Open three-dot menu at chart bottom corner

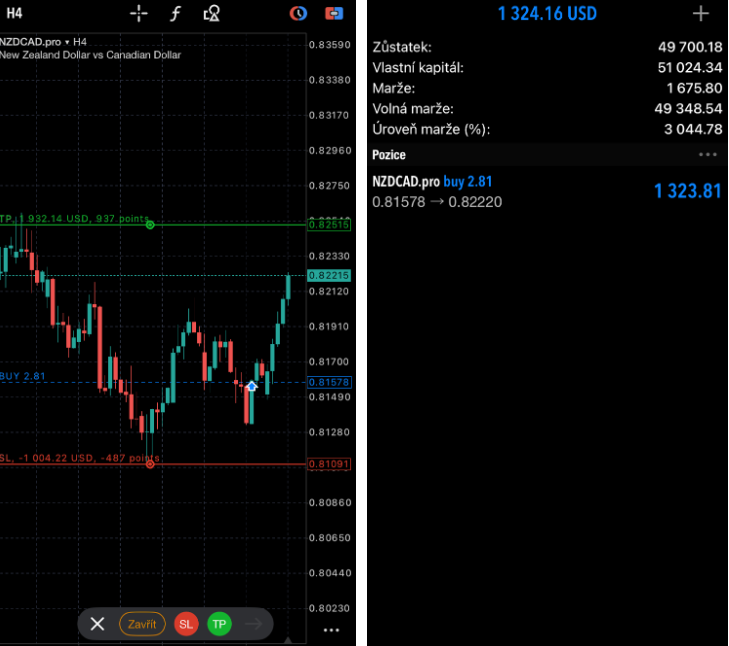click(332, 630)
